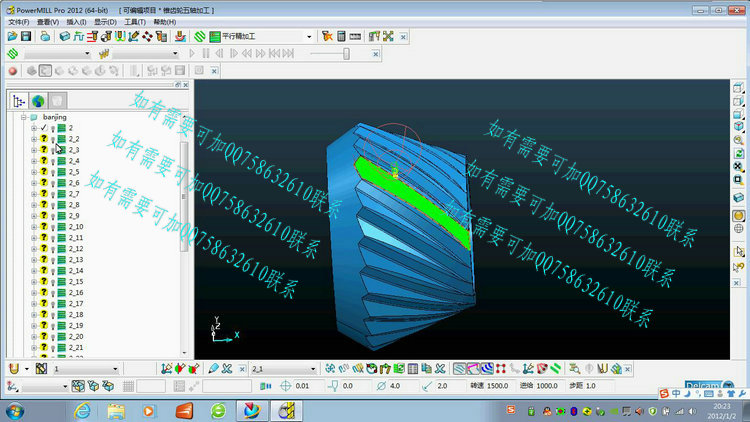Toggle light bulb for toolpath 2_20

click(53, 337)
